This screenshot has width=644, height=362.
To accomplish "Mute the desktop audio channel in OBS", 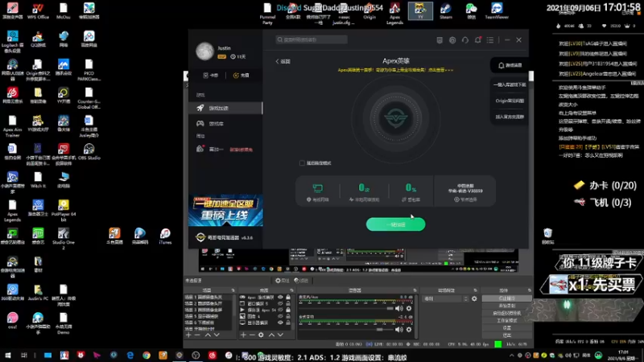I will point(398,308).
